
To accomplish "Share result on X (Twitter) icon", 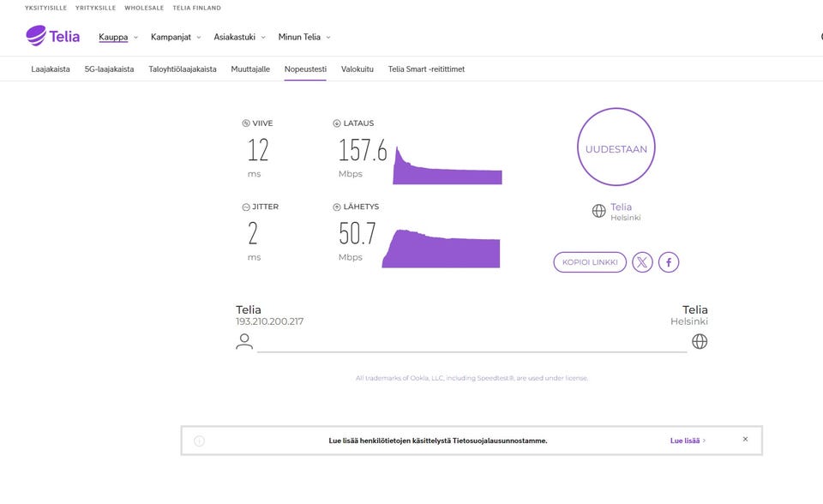I will 642,262.
